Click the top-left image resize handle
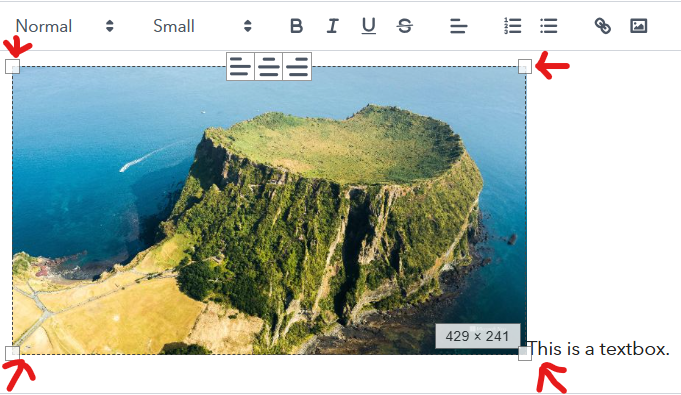681x395 pixels. click(13, 66)
